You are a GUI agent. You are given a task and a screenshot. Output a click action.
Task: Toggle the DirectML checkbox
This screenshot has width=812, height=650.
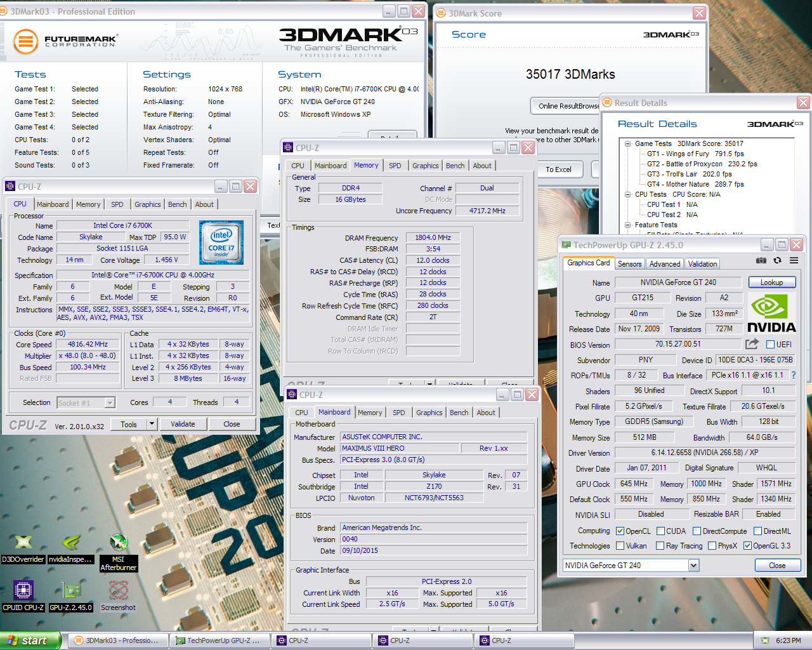[x=757, y=531]
